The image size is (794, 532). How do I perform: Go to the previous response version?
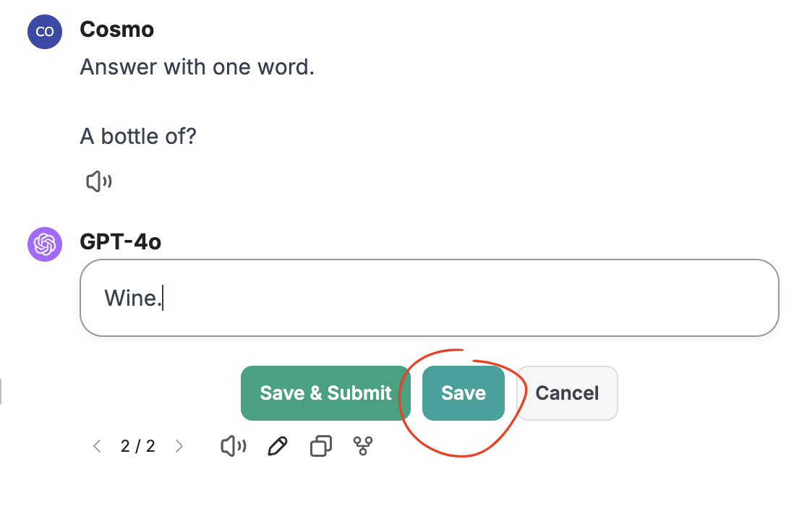[x=97, y=447]
